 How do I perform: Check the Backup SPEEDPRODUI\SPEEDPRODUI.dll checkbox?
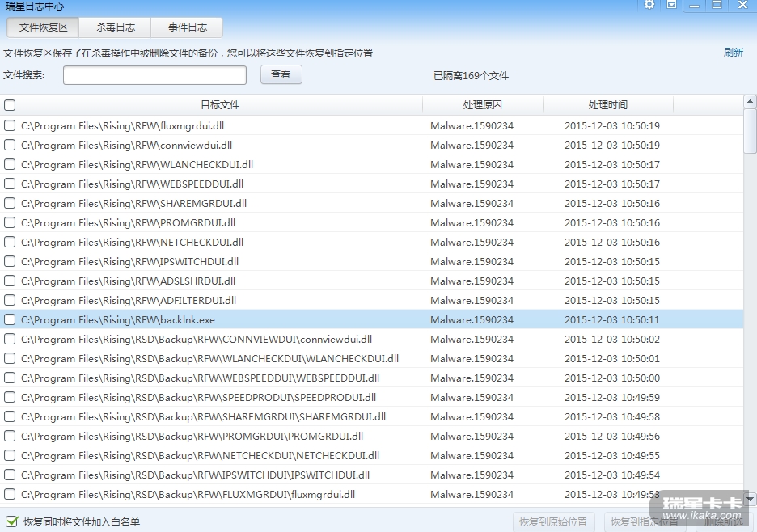point(10,397)
